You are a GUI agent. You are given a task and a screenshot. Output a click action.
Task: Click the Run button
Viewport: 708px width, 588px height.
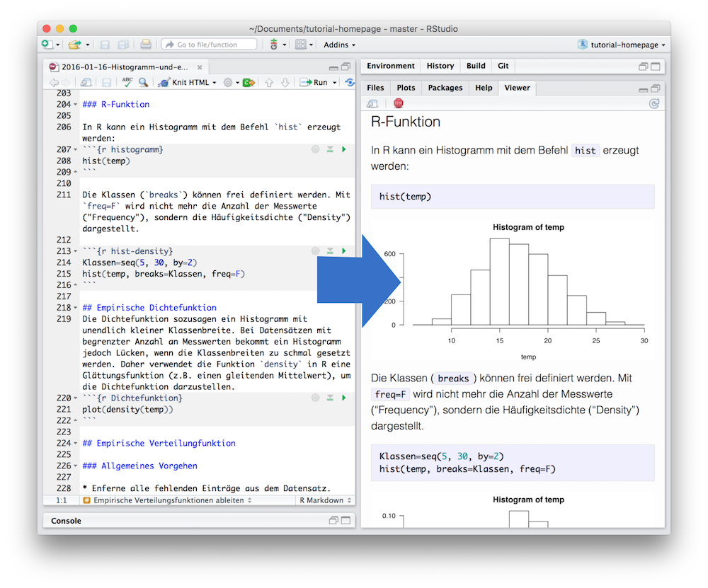pos(314,82)
